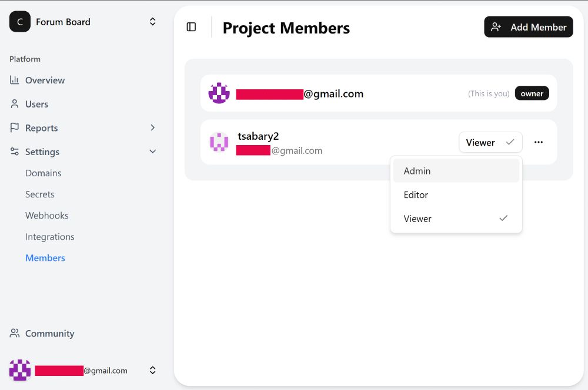The height and width of the screenshot is (390, 588).
Task: Open the account switcher at bottom left
Action: (x=152, y=370)
